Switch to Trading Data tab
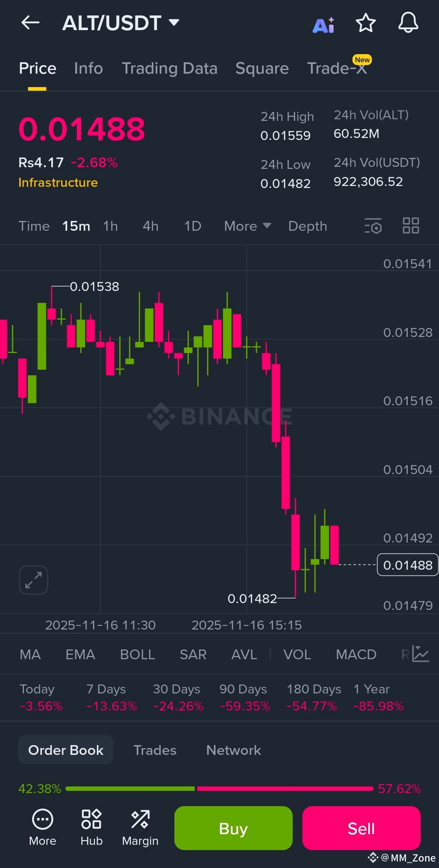Screen dimensions: 439x868 tap(170, 68)
